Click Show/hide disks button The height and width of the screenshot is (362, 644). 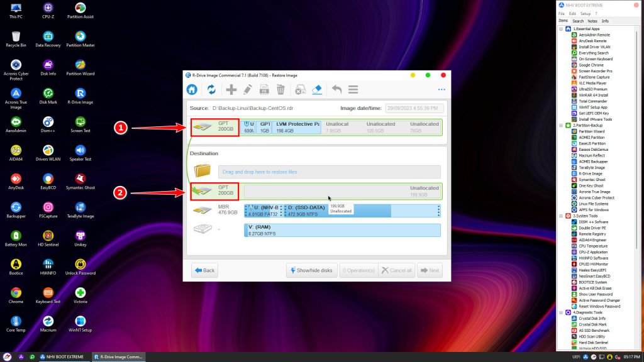pos(312,270)
